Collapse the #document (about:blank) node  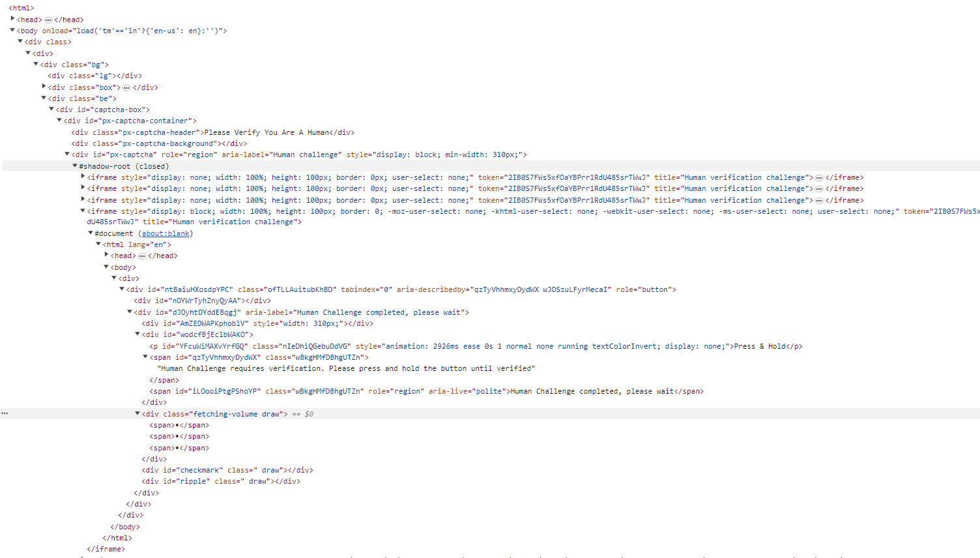pos(90,233)
